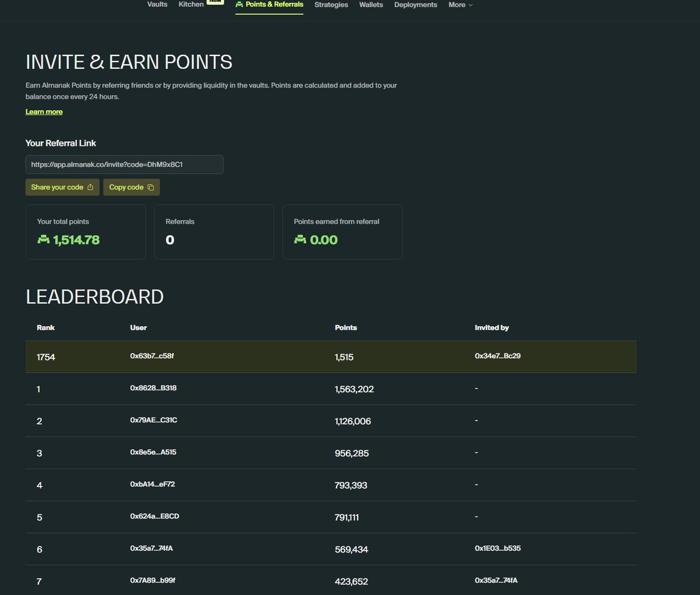This screenshot has height=595, width=700.
Task: Click the Your Referral Link label
Action: point(61,143)
